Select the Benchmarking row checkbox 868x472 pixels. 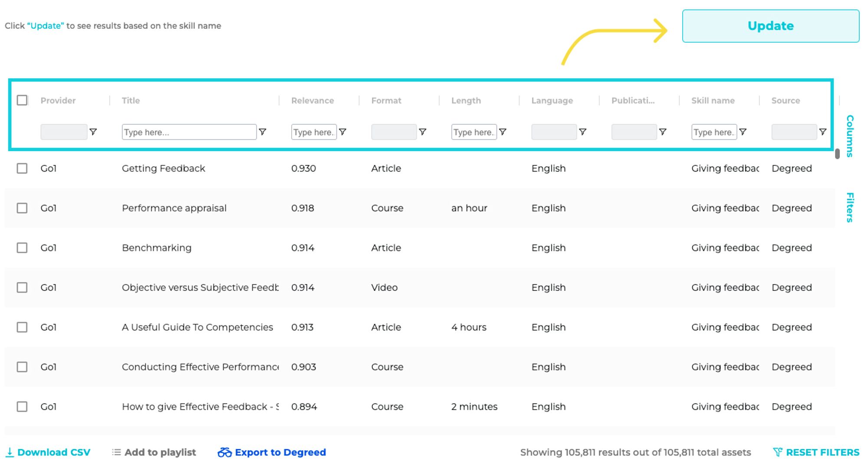[x=23, y=248]
